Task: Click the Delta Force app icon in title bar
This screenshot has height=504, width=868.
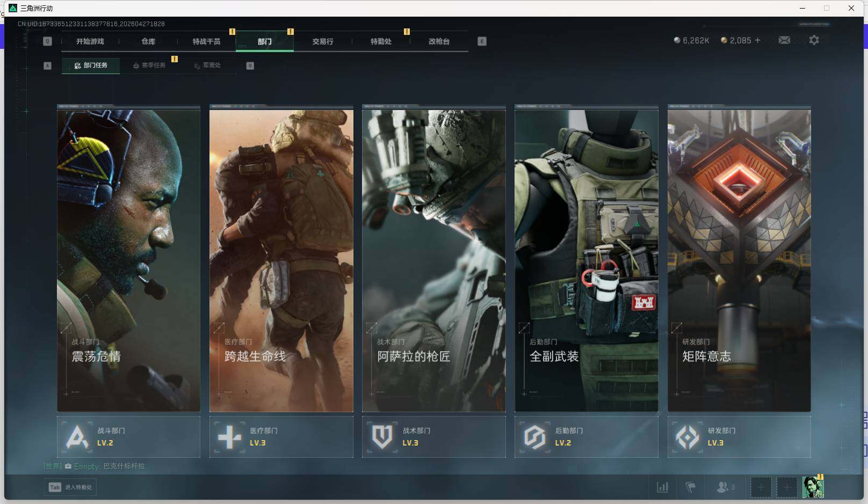Action: [x=13, y=8]
